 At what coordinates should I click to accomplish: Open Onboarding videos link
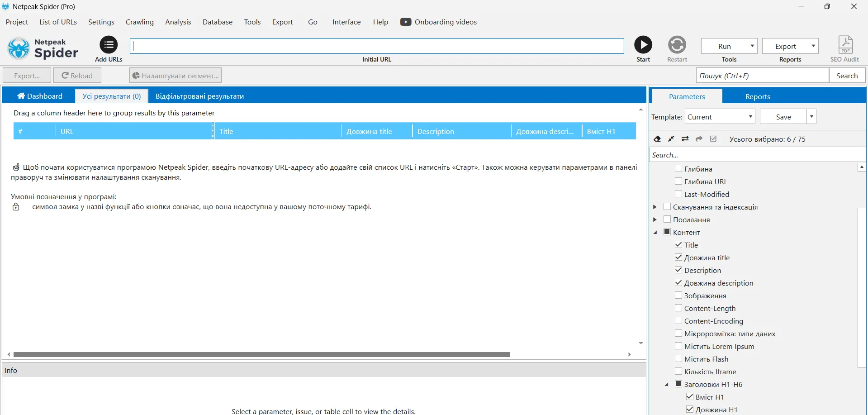pyautogui.click(x=446, y=22)
